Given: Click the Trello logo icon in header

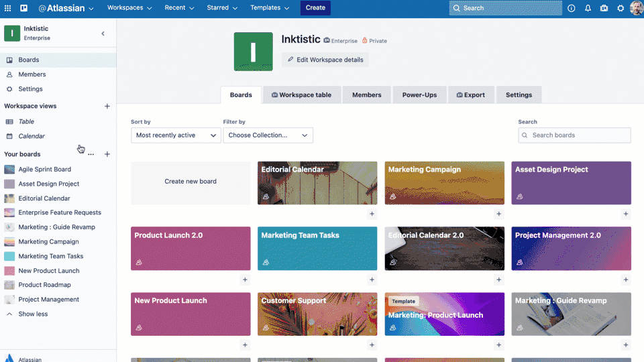Looking at the screenshot, I should pos(24,8).
